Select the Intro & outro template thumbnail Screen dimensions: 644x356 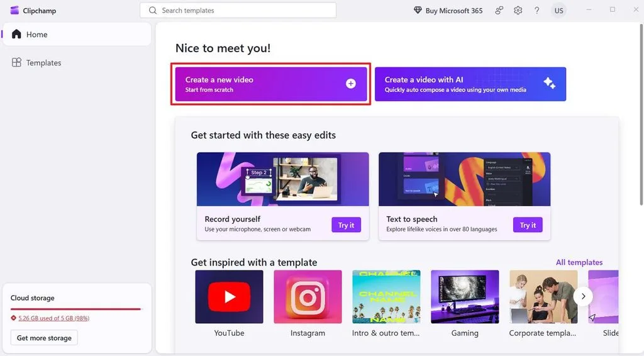387,296
